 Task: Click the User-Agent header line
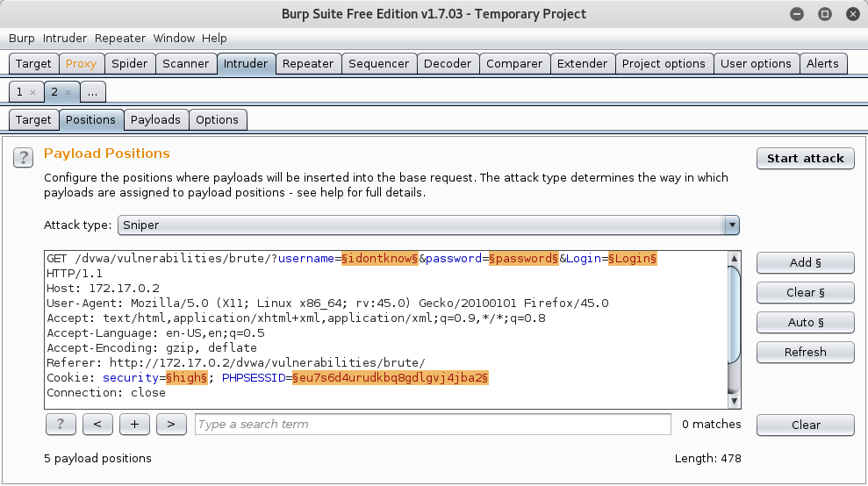point(327,304)
